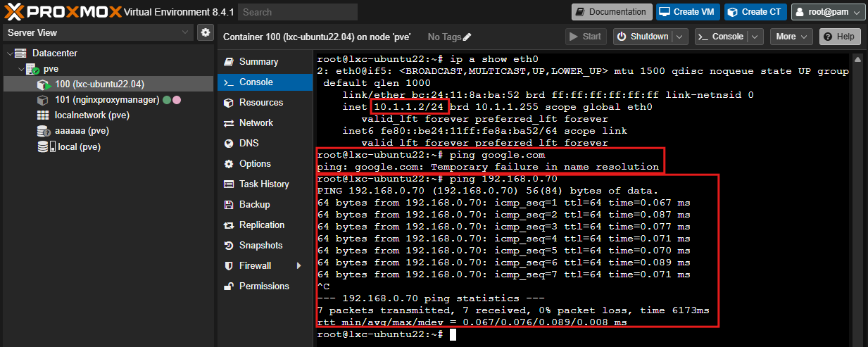Open the Replication tab
The height and width of the screenshot is (347, 868).
tap(265, 225)
